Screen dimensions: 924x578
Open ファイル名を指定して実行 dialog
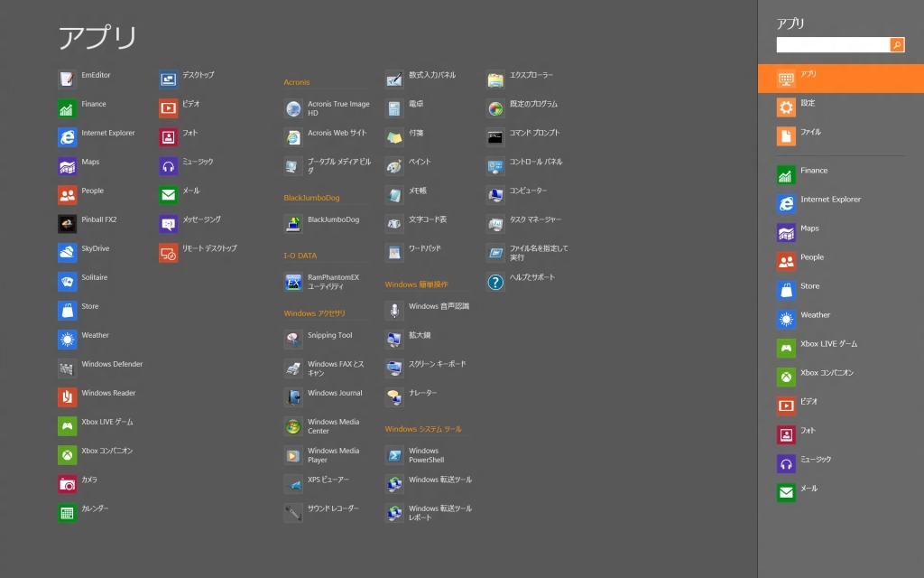(x=495, y=253)
